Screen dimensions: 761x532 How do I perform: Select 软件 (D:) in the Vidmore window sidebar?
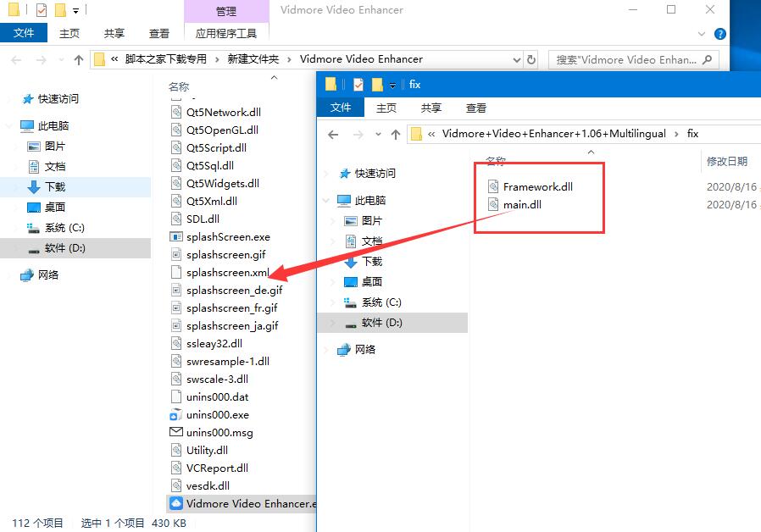click(65, 248)
